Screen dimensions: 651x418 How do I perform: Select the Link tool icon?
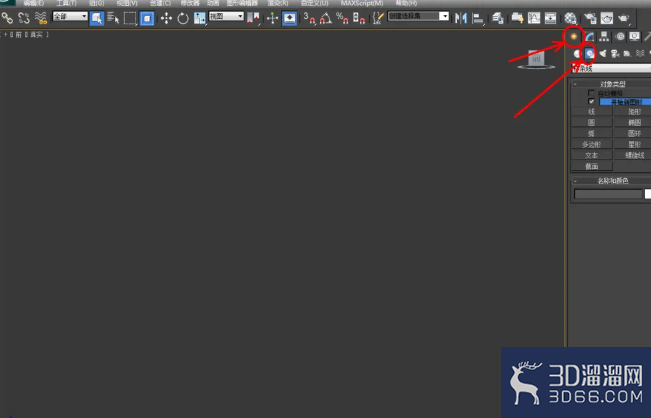(x=7, y=18)
